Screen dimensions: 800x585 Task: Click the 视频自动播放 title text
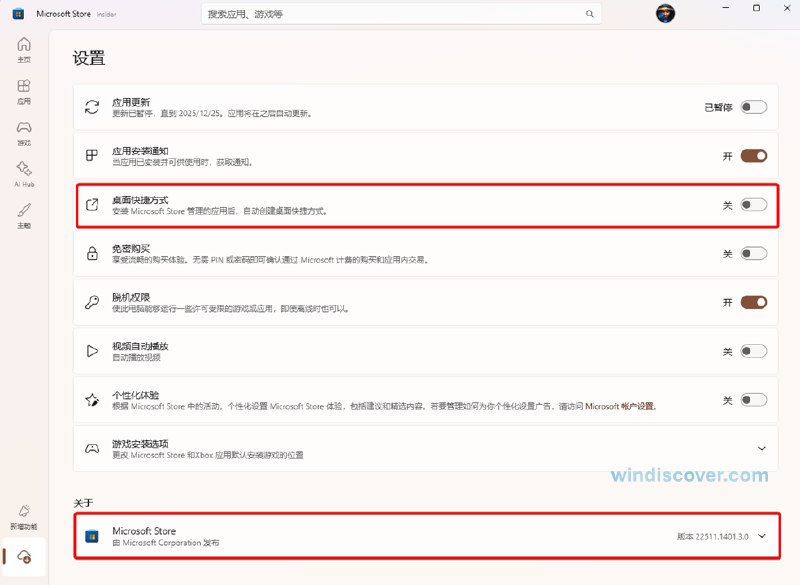[x=140, y=346]
